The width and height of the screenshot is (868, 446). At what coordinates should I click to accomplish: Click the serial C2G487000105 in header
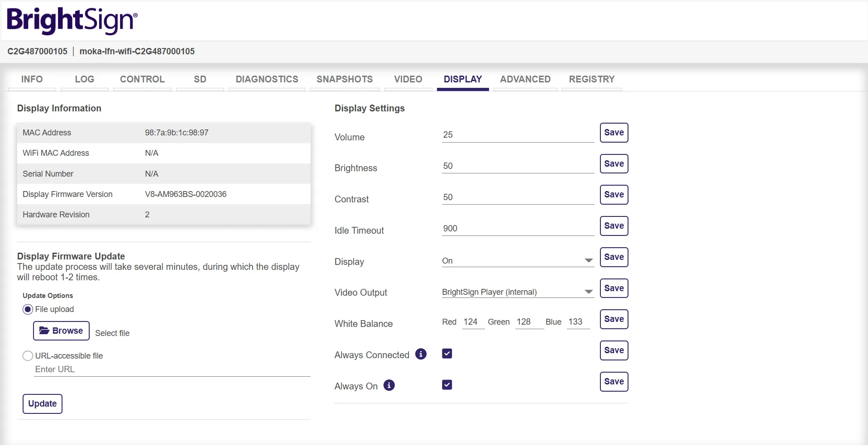(x=37, y=52)
